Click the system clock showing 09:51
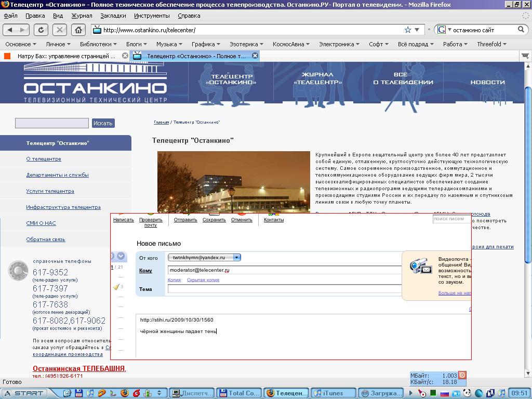Viewport: 532px width, 399px height. pyautogui.click(x=519, y=393)
